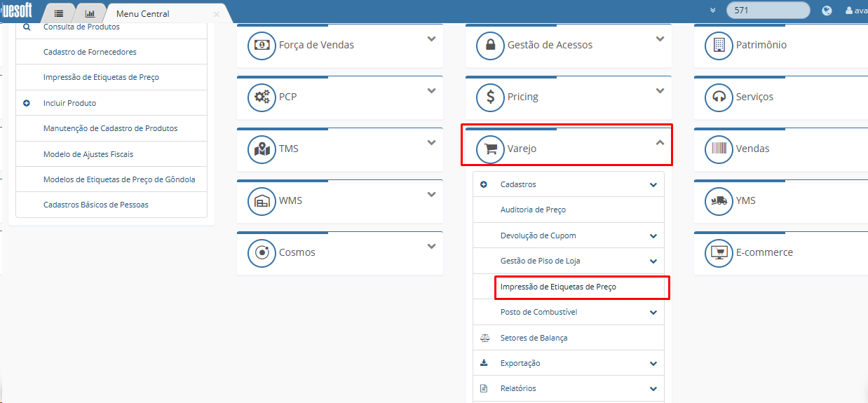This screenshot has width=868, height=403.
Task: Click the YMS truck icon
Action: pyautogui.click(x=719, y=200)
